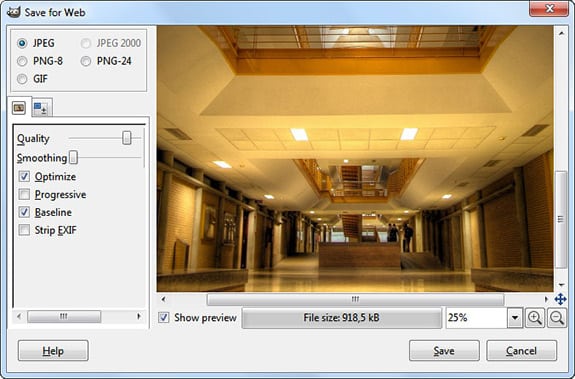Image resolution: width=575 pixels, height=379 pixels.
Task: Open the image options tab icon
Action: click(19, 108)
